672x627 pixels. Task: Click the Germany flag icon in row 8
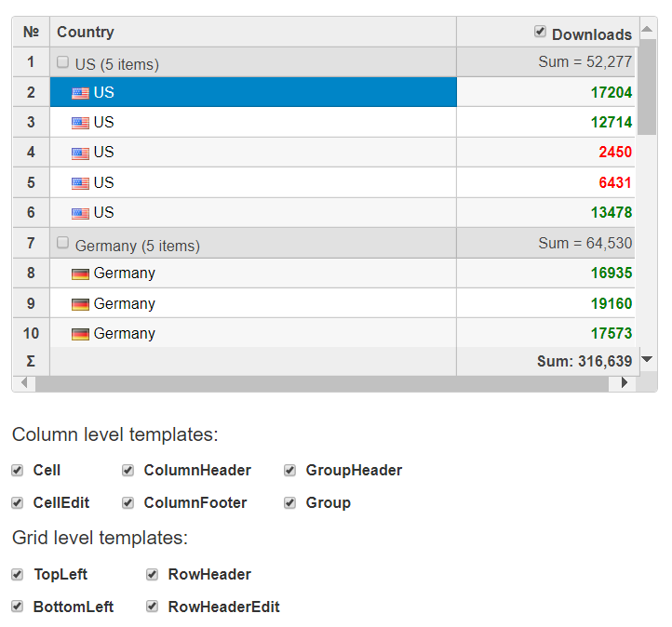pos(80,274)
